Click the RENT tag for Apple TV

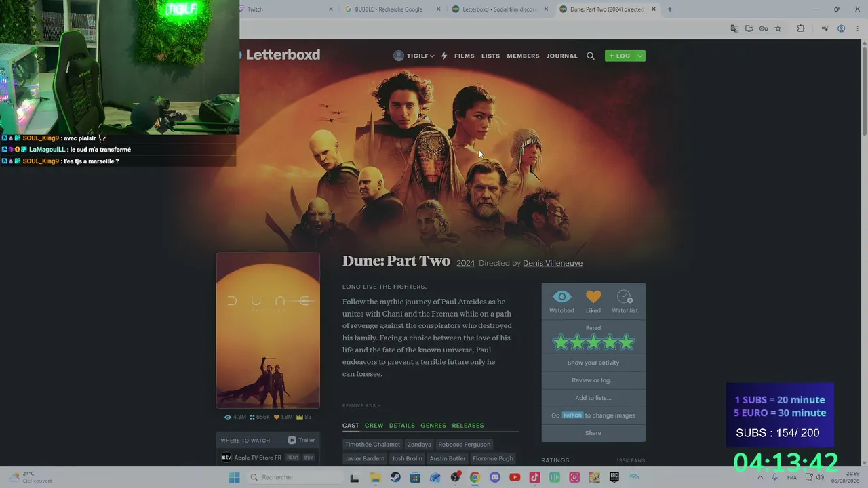click(292, 457)
